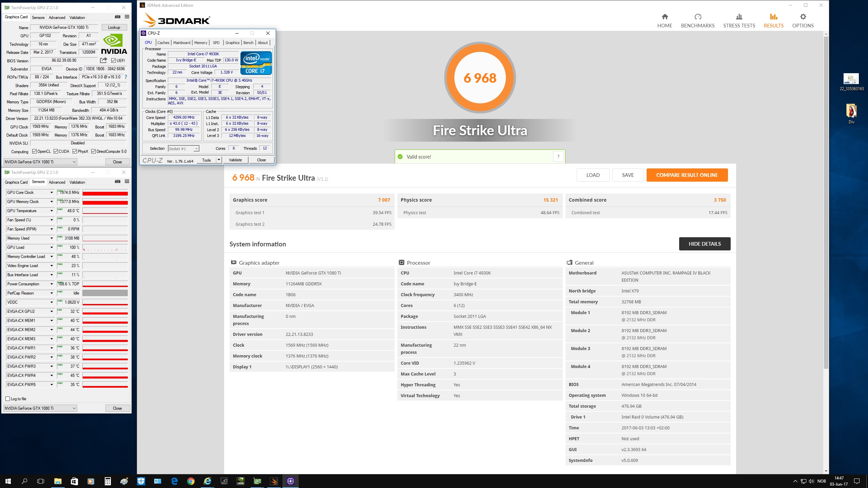Switch to 3DMark taskbar icon
Image resolution: width=868 pixels, height=488 pixels.
click(x=274, y=481)
